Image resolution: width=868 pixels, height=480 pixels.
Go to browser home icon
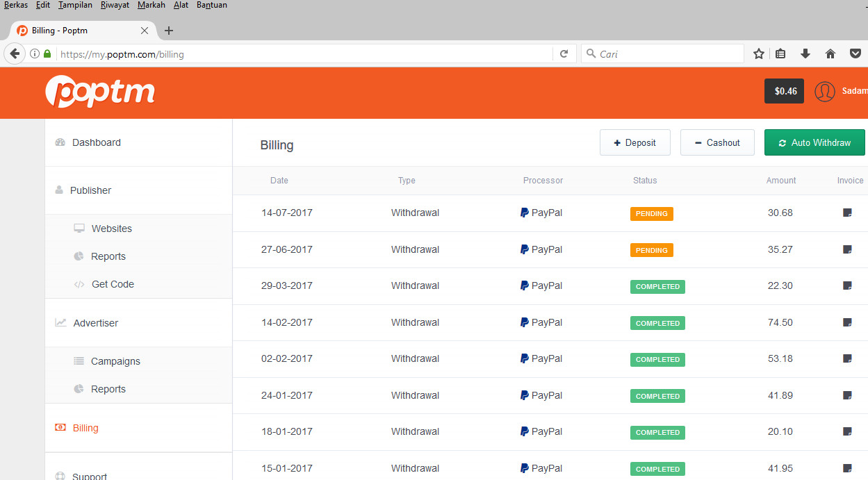pyautogui.click(x=830, y=53)
